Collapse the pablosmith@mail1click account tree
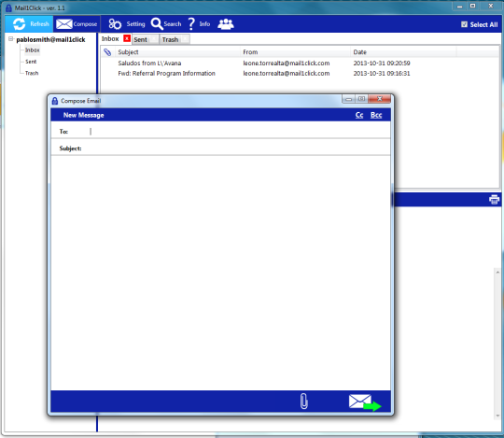This screenshot has width=504, height=438. 11,39
